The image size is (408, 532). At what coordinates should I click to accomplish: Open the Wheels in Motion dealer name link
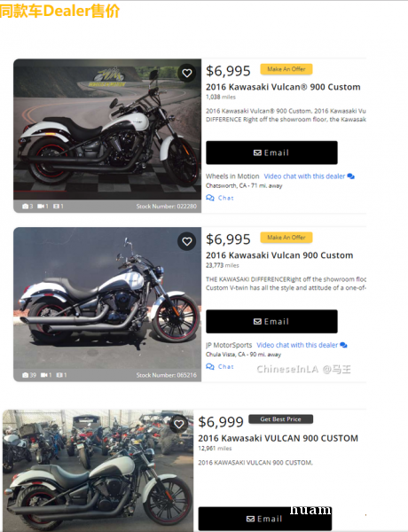[x=232, y=176]
